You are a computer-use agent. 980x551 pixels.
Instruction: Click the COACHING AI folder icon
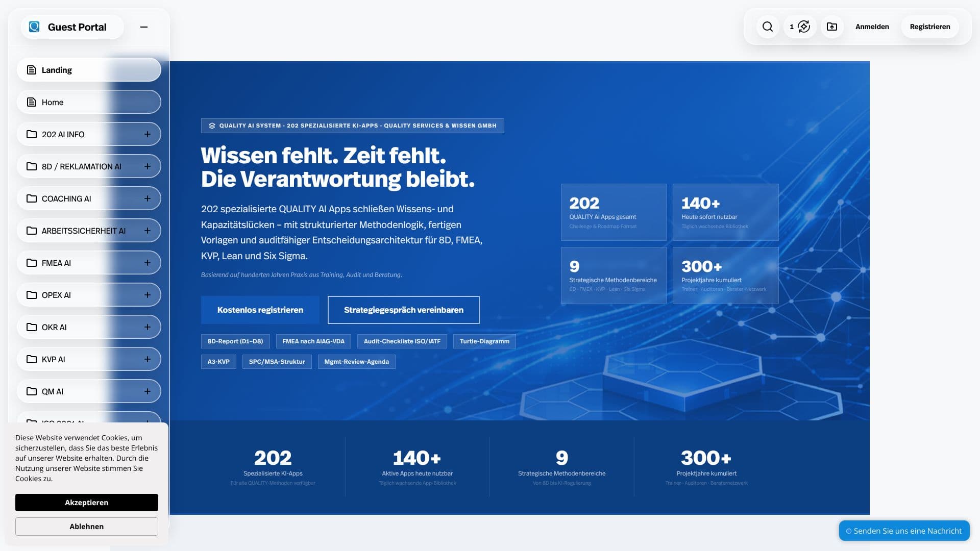(32, 198)
